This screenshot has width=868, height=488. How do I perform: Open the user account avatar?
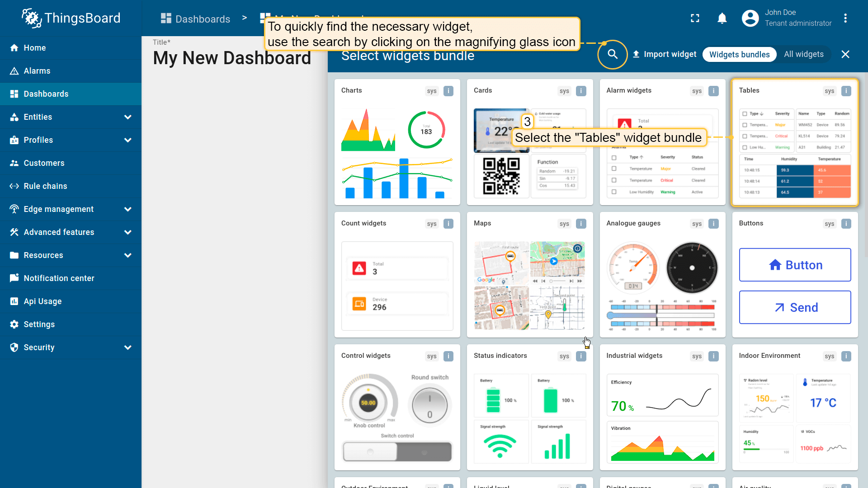click(750, 18)
